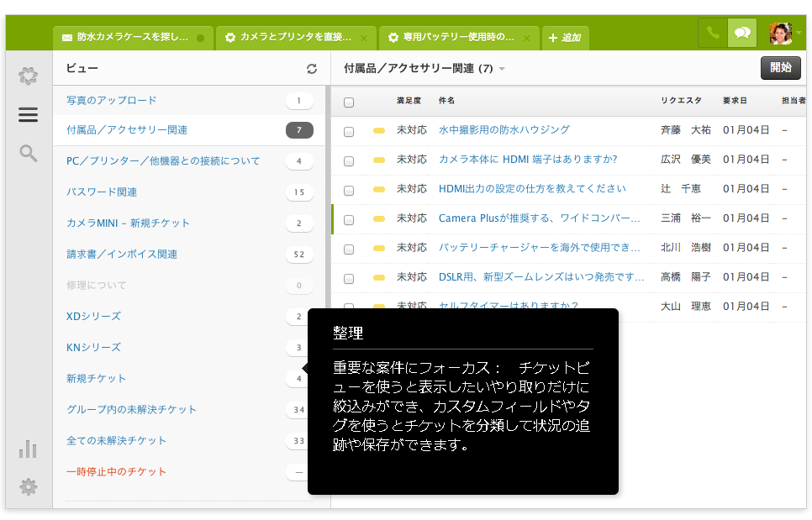The image size is (812, 520).
Task: Switch to the 専用バッテリー使用時の tab
Action: (459, 37)
